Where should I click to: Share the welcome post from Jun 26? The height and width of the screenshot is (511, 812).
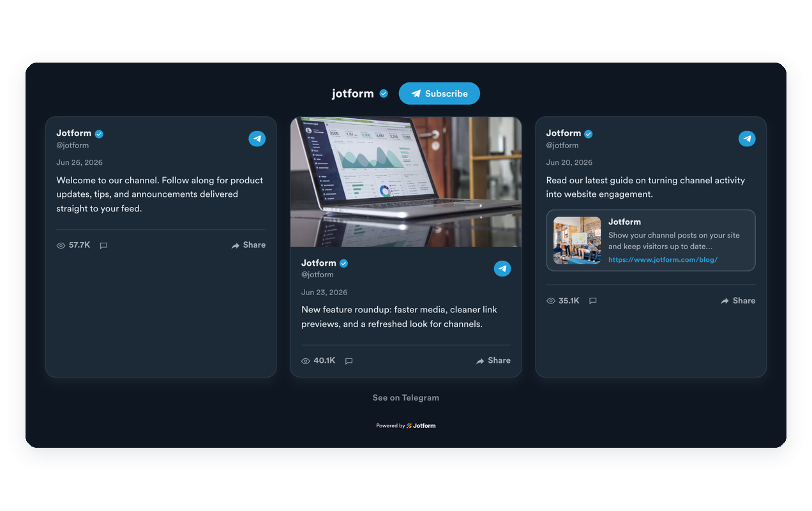pos(248,245)
